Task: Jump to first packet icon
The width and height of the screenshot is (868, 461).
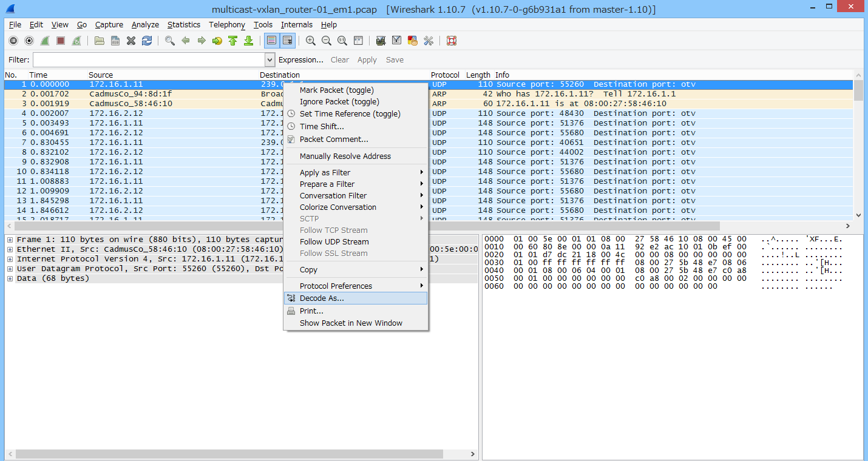Action: (x=232, y=41)
